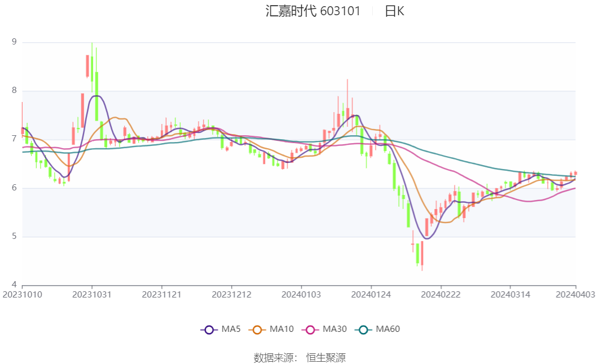Viewport: 599px width, 364px height.
Task: Select the 20231121 x-axis date label
Action: (x=161, y=295)
